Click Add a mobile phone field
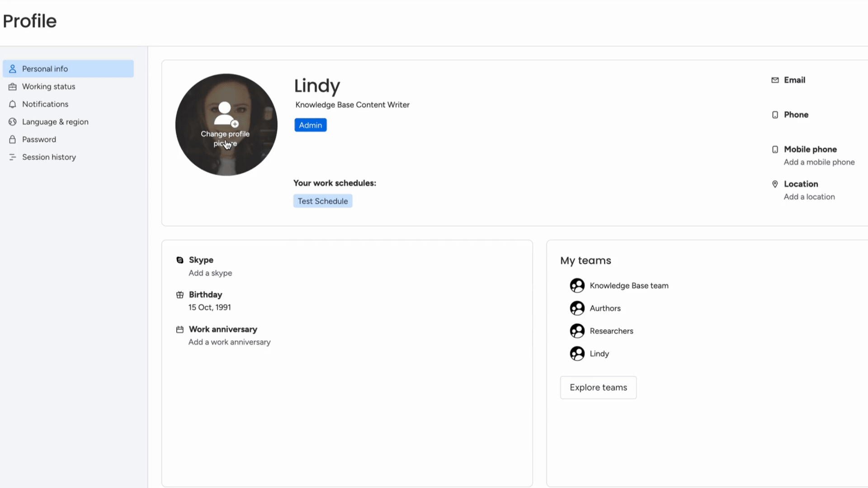The width and height of the screenshot is (868, 488). 819,162
